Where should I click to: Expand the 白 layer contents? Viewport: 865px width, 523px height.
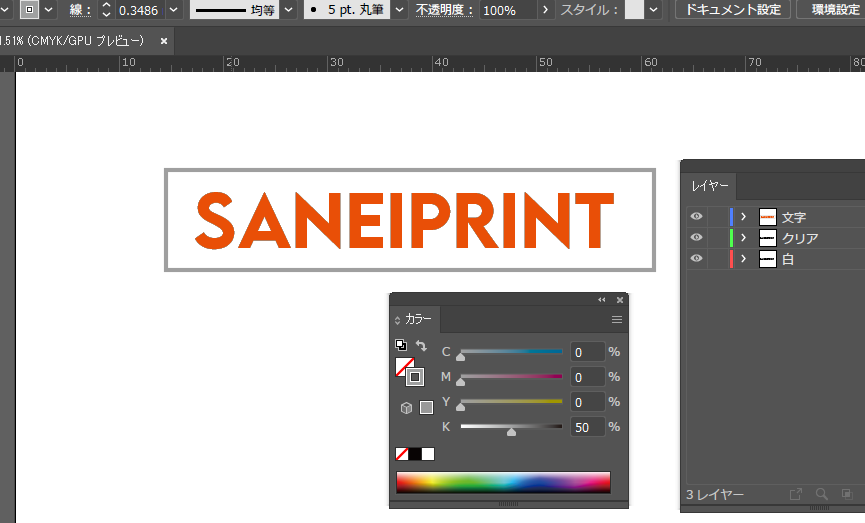point(744,259)
